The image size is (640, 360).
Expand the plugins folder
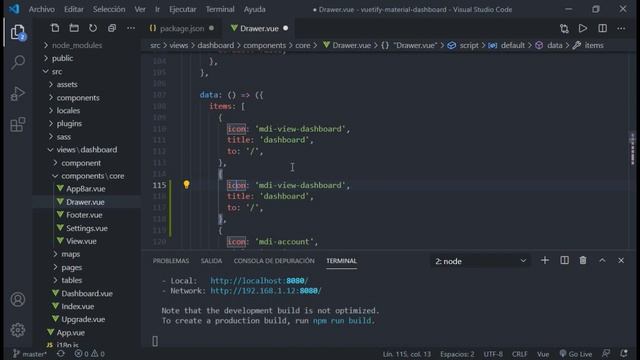pos(65,123)
